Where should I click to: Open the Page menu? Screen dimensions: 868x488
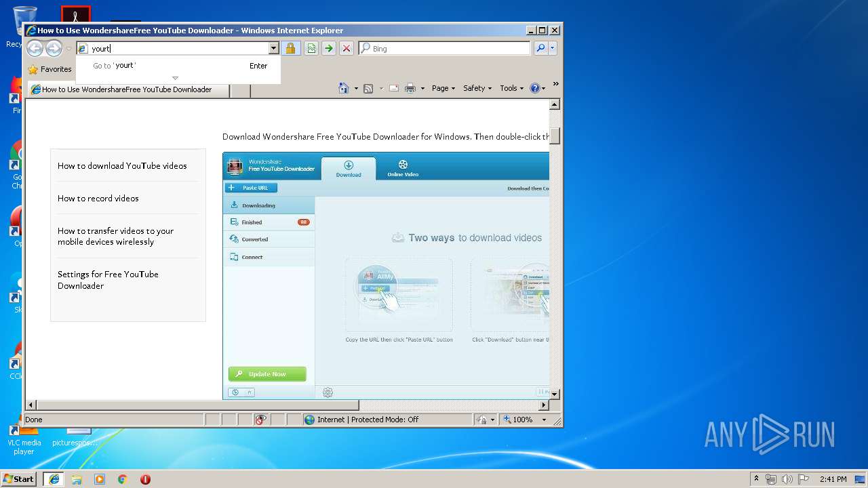[443, 88]
